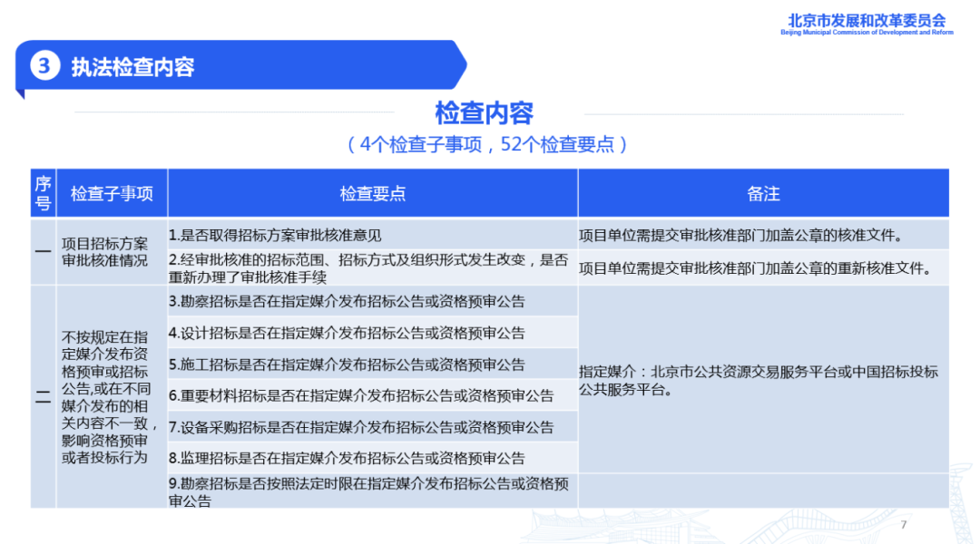Select the 执法检查内容 banner title

coord(132,67)
